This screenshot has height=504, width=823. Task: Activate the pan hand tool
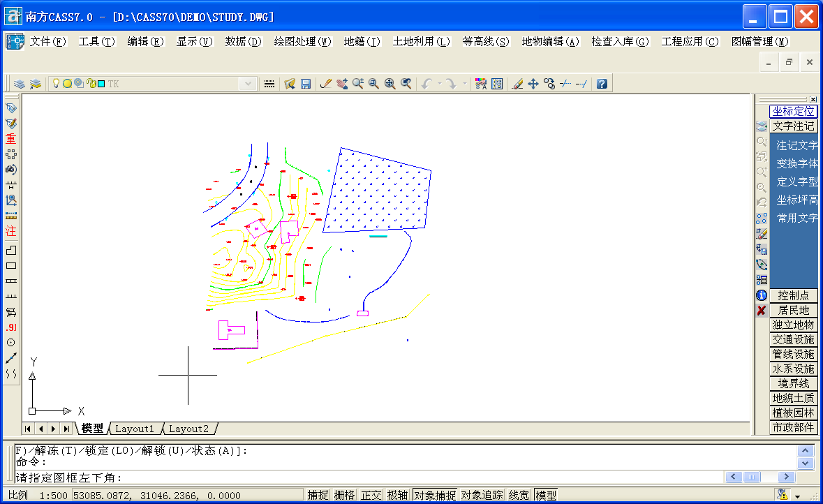pyautogui.click(x=341, y=84)
